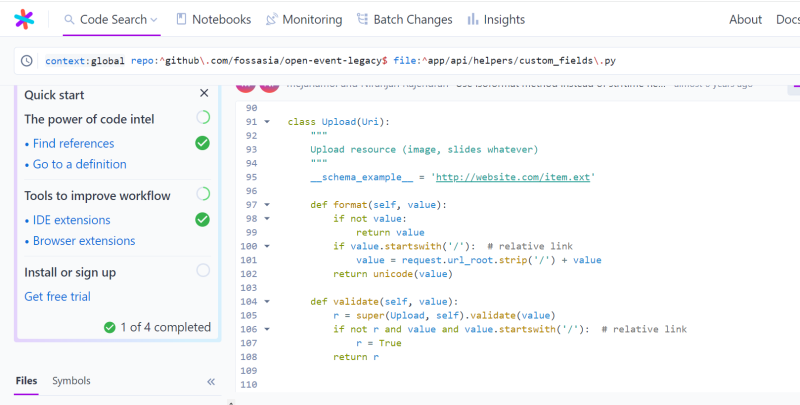This screenshot has height=405, width=800.
Task: Open the Go to a definition link
Action: (x=79, y=164)
